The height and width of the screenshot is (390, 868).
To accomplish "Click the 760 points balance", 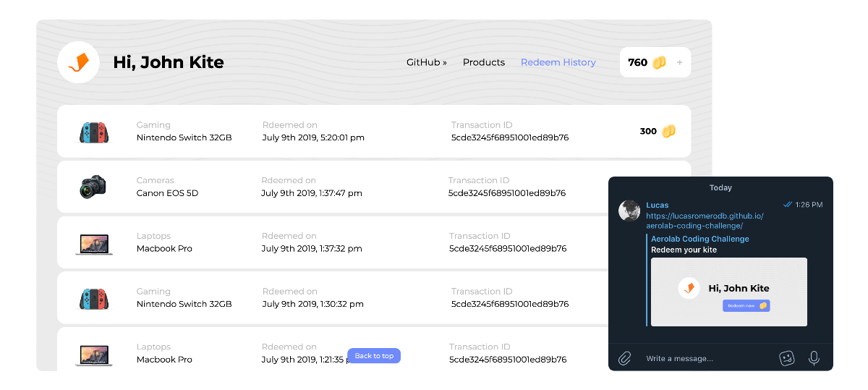I will (637, 62).
